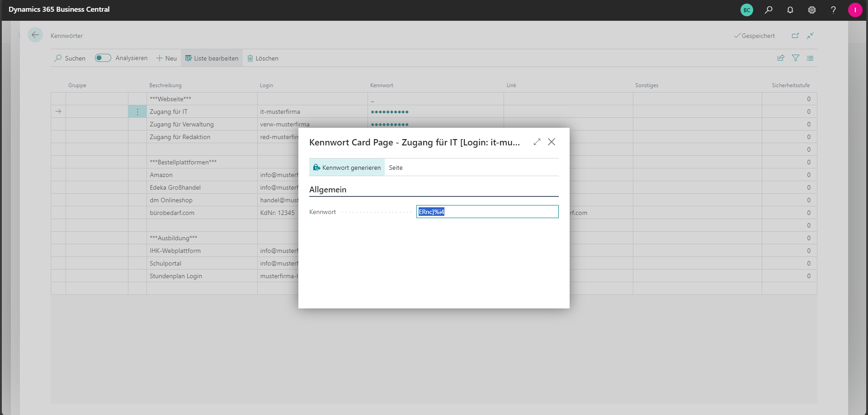Image resolution: width=868 pixels, height=415 pixels.
Task: Close the Kennwort Card Page dialog
Action: pyautogui.click(x=552, y=142)
